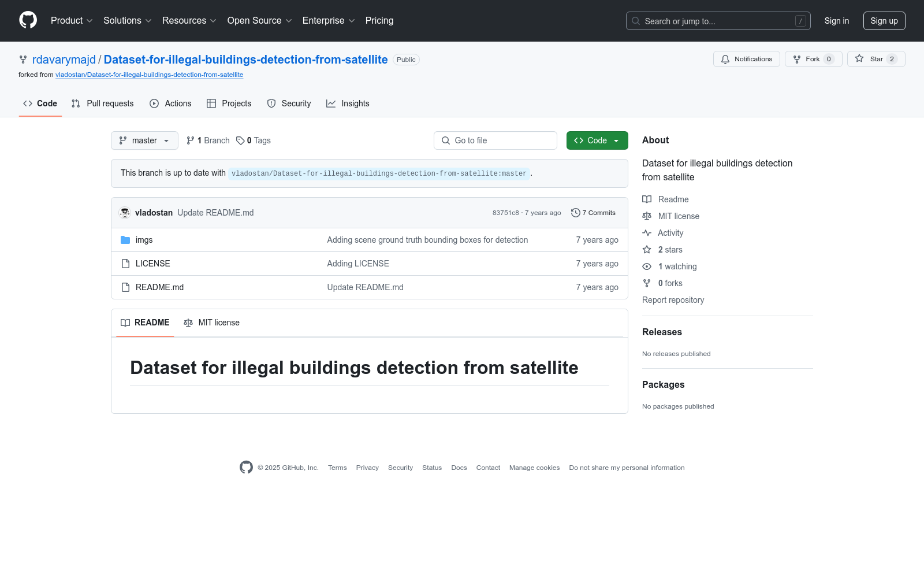This screenshot has height=578, width=924.
Task: Select the README tab in file viewer
Action: tap(145, 323)
